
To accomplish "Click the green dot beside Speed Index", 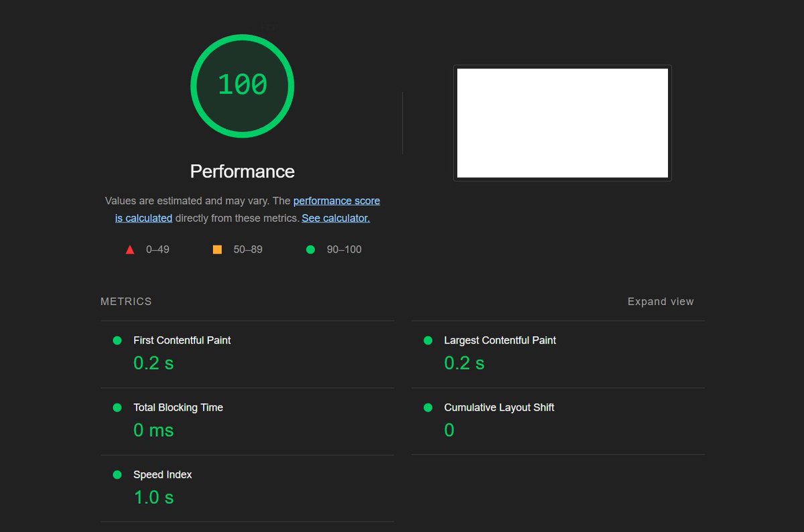I will point(117,474).
